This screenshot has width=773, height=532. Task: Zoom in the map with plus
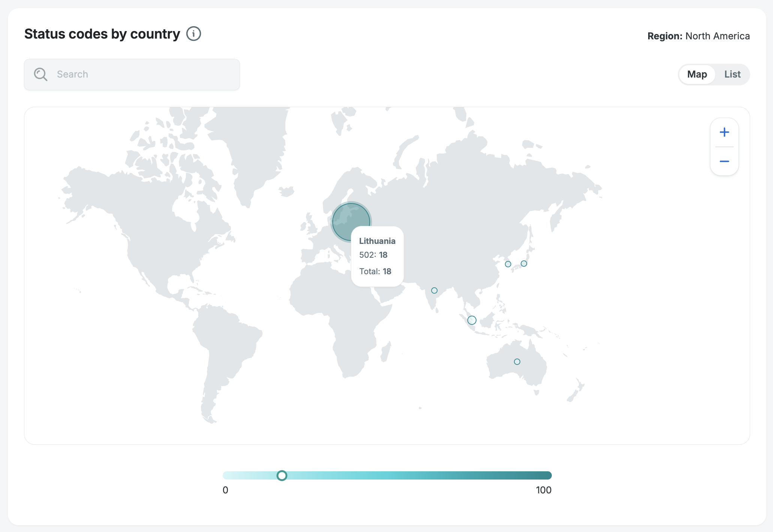724,132
